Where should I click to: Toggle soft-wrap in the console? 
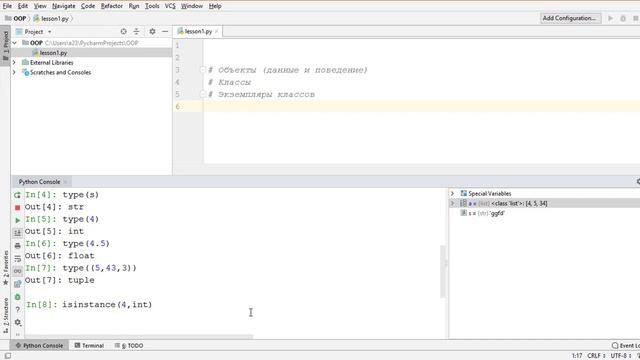coord(17,258)
